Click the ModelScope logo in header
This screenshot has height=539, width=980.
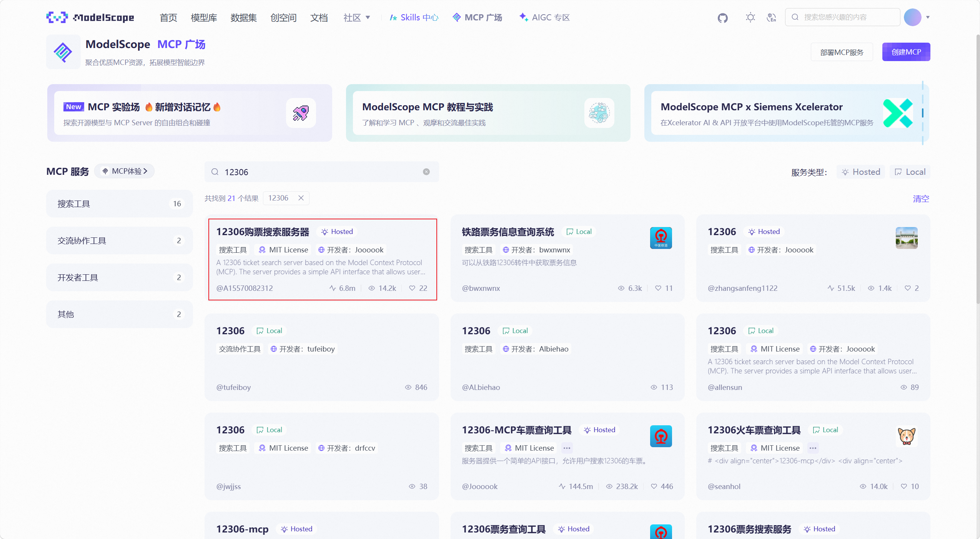(90, 17)
